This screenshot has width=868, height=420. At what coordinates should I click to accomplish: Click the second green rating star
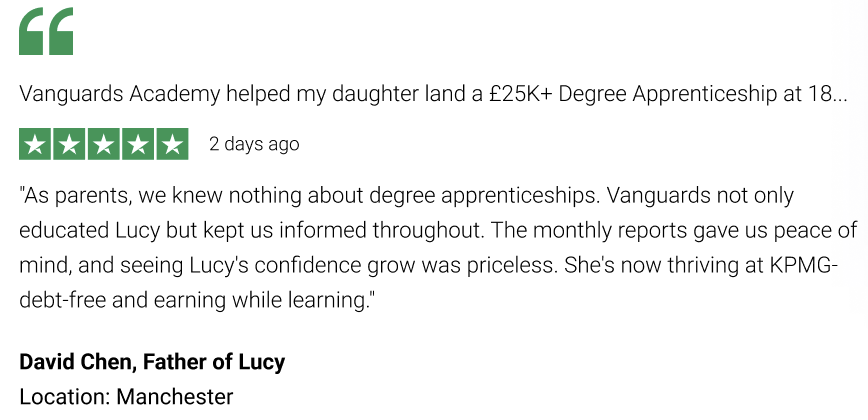(69, 144)
